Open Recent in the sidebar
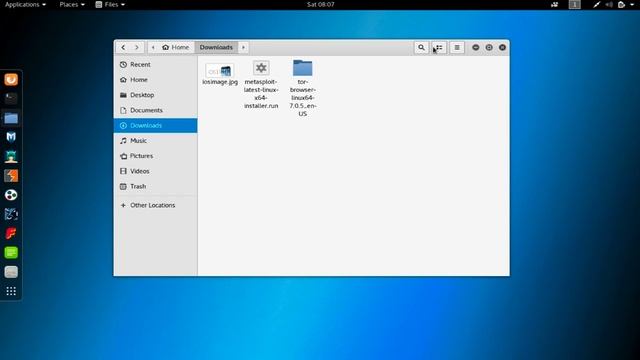This screenshot has width=640, height=360. (156, 64)
